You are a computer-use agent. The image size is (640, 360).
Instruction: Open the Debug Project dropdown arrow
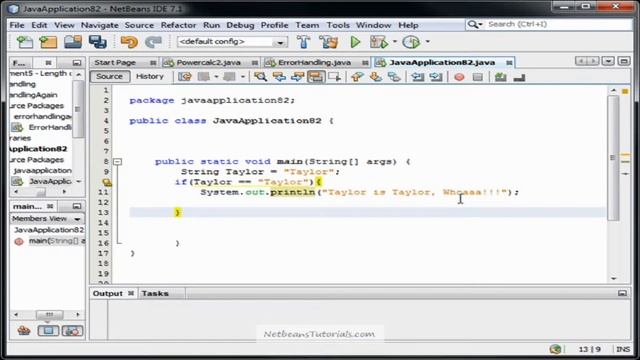(x=394, y=42)
